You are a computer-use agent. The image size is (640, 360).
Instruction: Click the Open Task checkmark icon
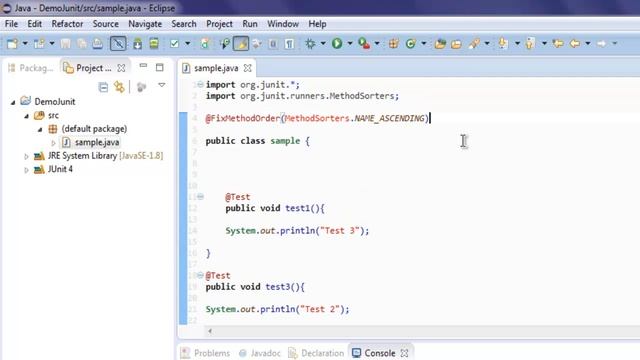[174, 43]
